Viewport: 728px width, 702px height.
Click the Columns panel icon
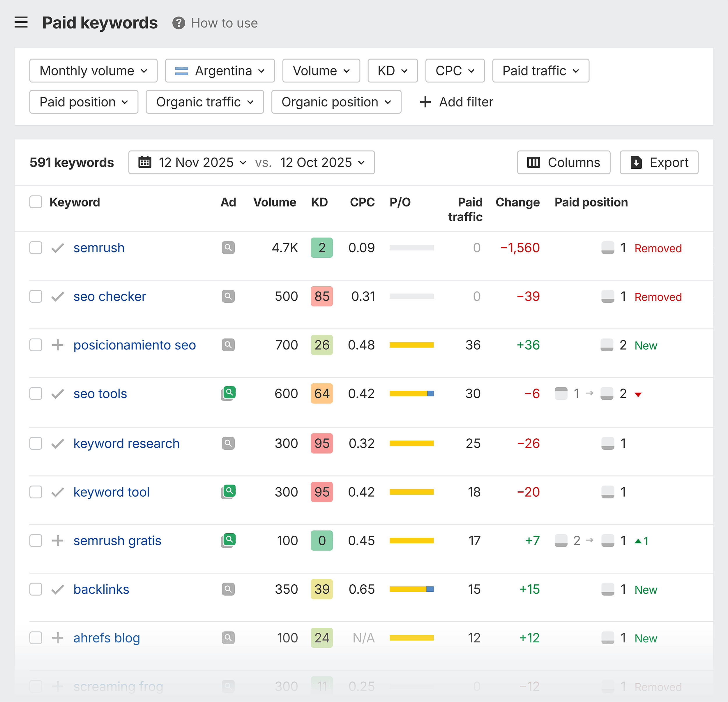click(533, 162)
